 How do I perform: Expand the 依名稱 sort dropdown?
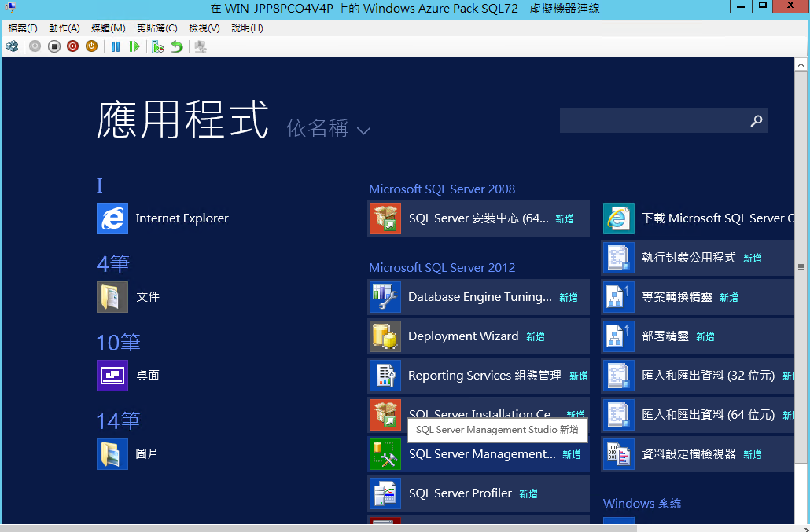(329, 129)
